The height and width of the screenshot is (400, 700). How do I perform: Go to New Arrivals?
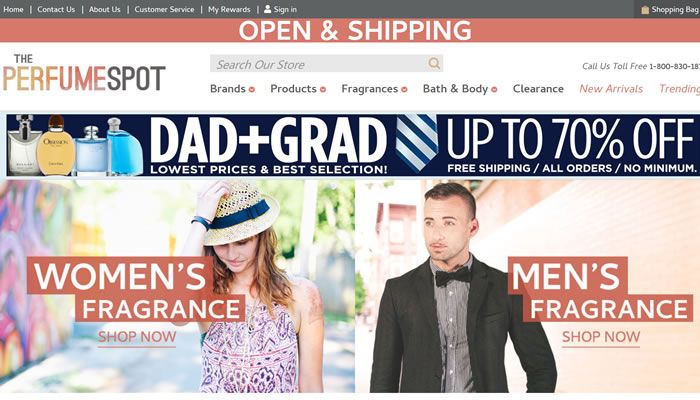[611, 89]
